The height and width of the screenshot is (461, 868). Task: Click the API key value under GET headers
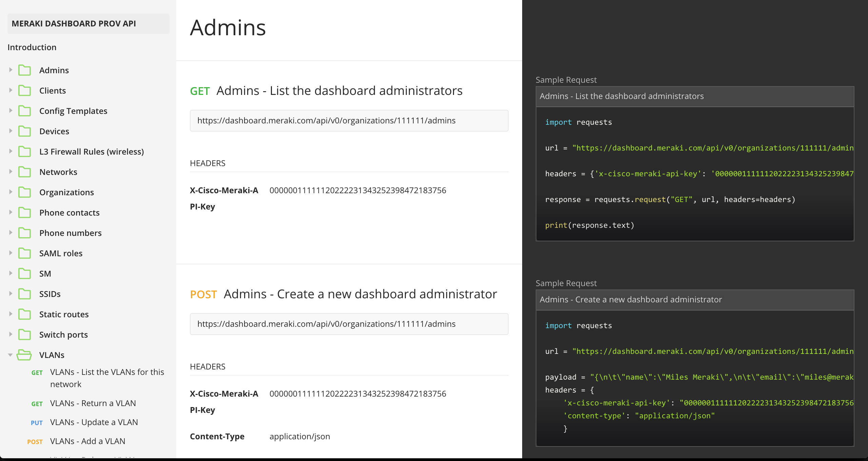tap(358, 190)
